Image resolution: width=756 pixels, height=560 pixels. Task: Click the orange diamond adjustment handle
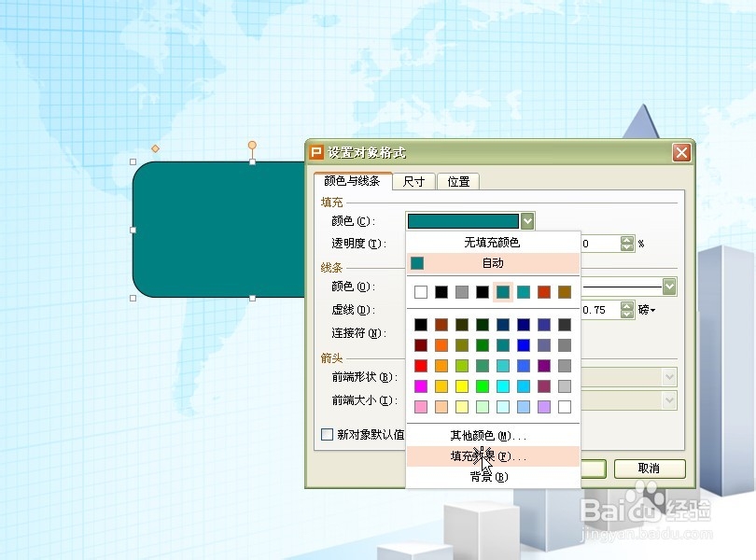(155, 148)
